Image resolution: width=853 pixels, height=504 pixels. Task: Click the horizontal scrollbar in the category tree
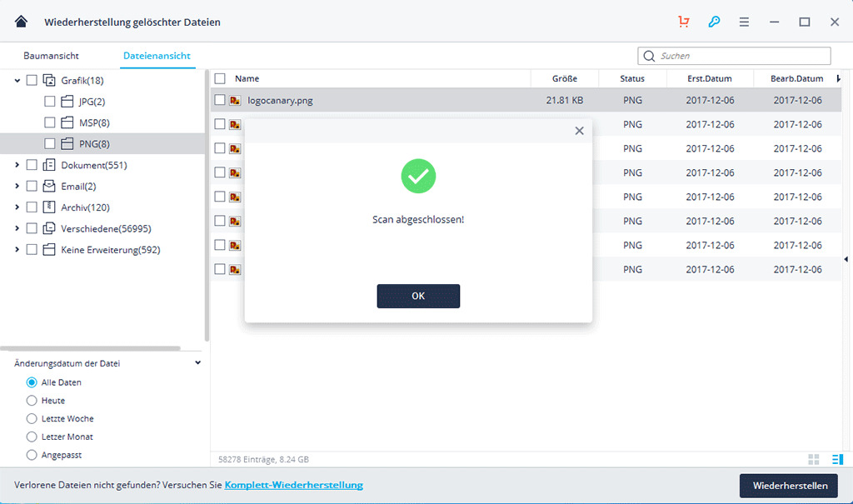[x=90, y=348]
